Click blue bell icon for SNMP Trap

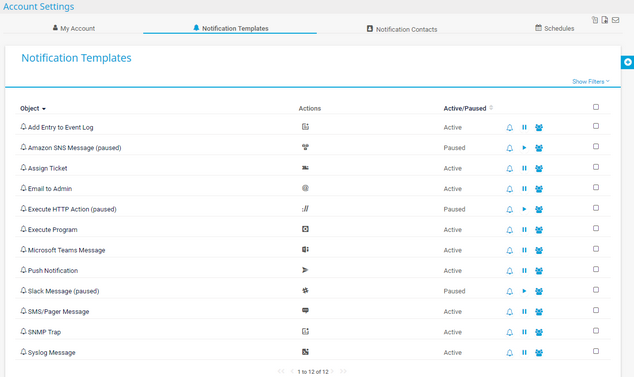[509, 332]
